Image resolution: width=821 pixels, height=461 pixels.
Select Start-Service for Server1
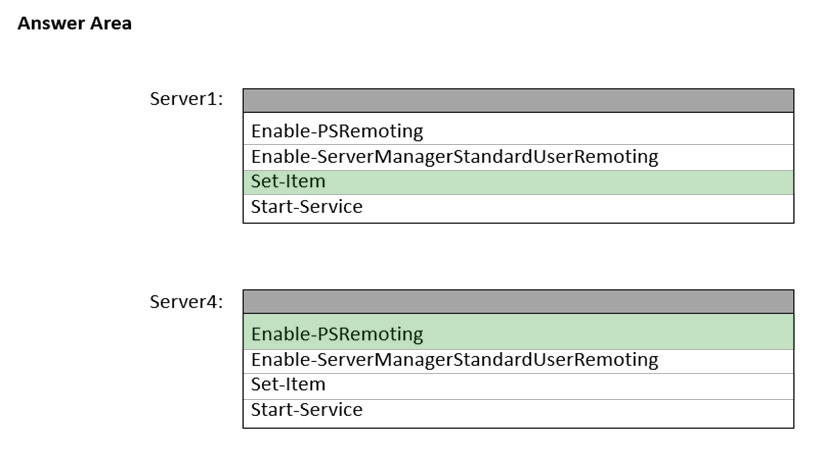click(518, 208)
